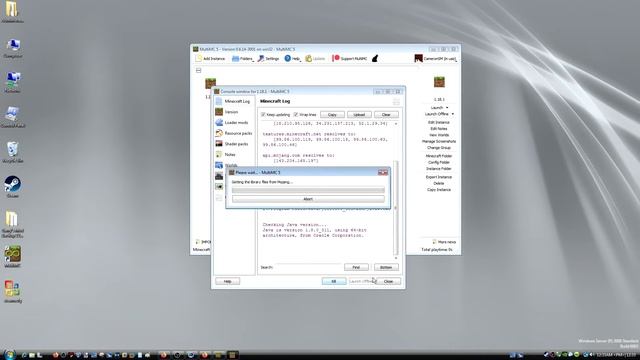Select Notes page in console sidebar
Viewport: 640px width, 360px height.
(233, 155)
